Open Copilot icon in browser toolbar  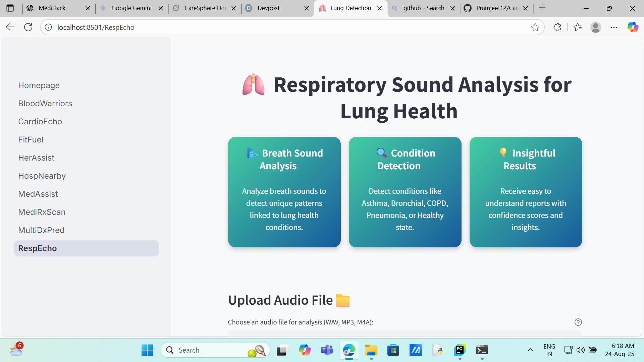click(633, 27)
